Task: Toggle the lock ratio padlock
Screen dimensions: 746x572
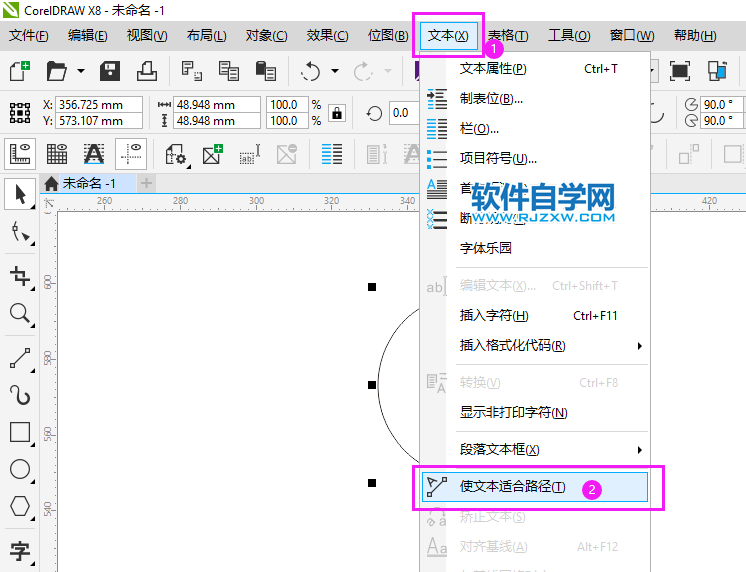Action: point(337,112)
